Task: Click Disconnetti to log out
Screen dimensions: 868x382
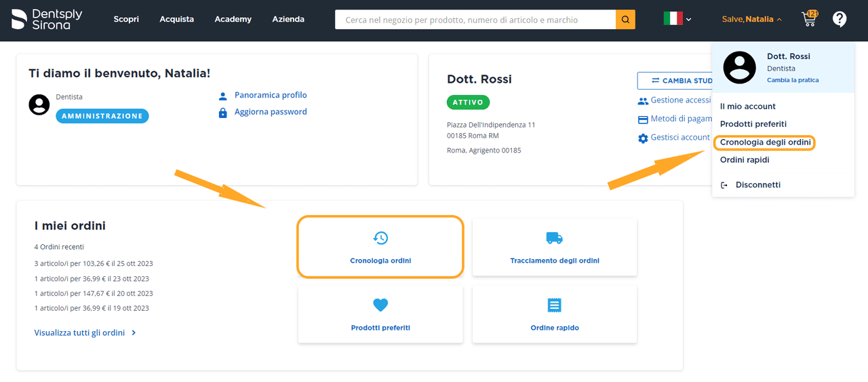Action: 757,185
